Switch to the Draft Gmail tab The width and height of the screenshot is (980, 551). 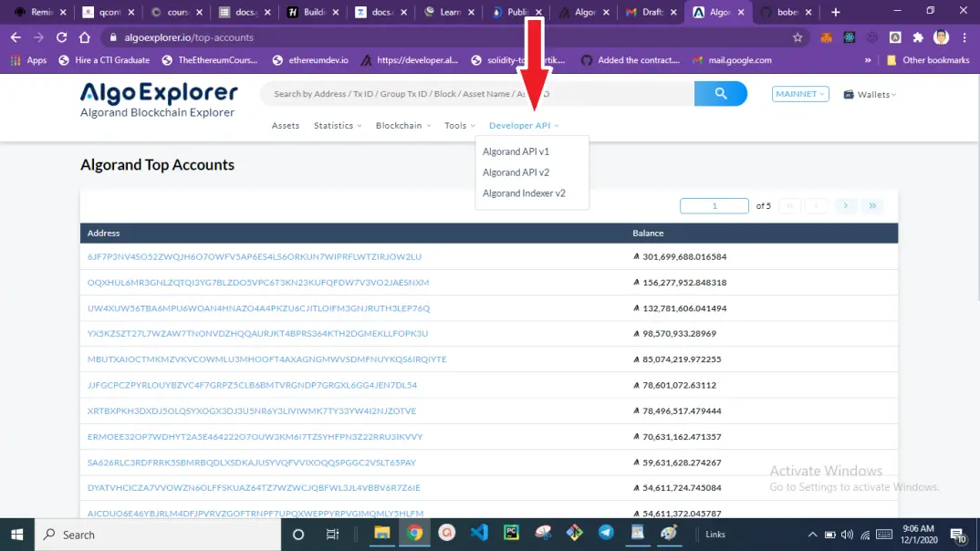tap(652, 12)
